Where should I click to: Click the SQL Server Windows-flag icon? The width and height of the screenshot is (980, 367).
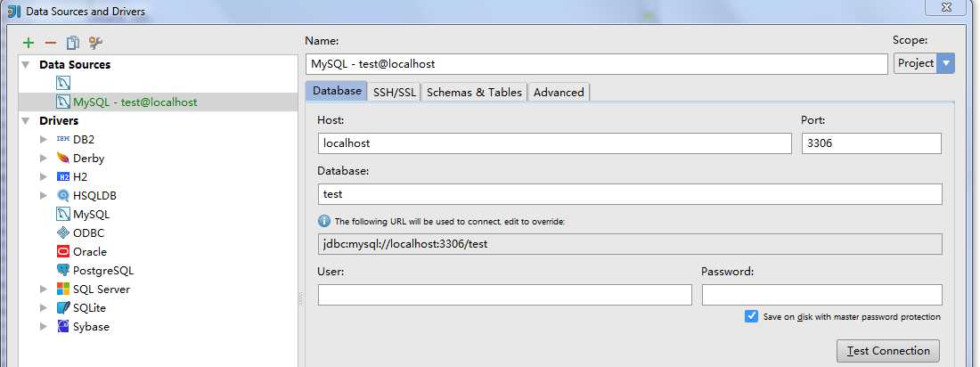[x=63, y=289]
